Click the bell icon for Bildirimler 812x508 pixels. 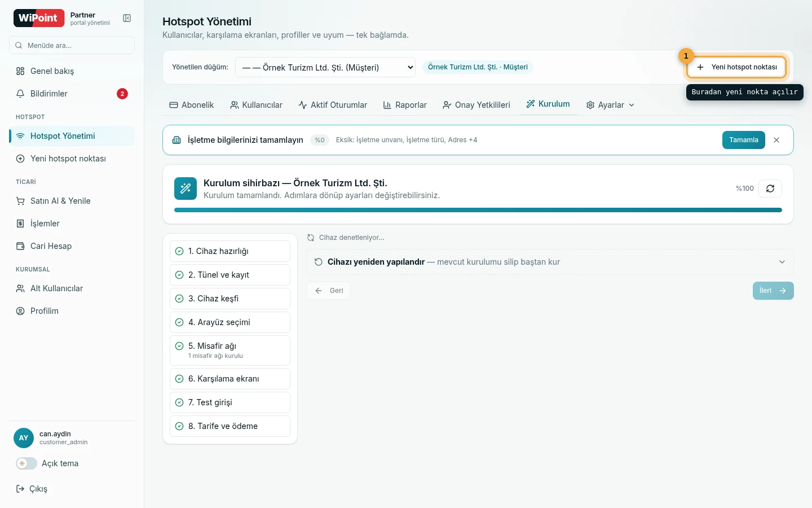[20, 94]
